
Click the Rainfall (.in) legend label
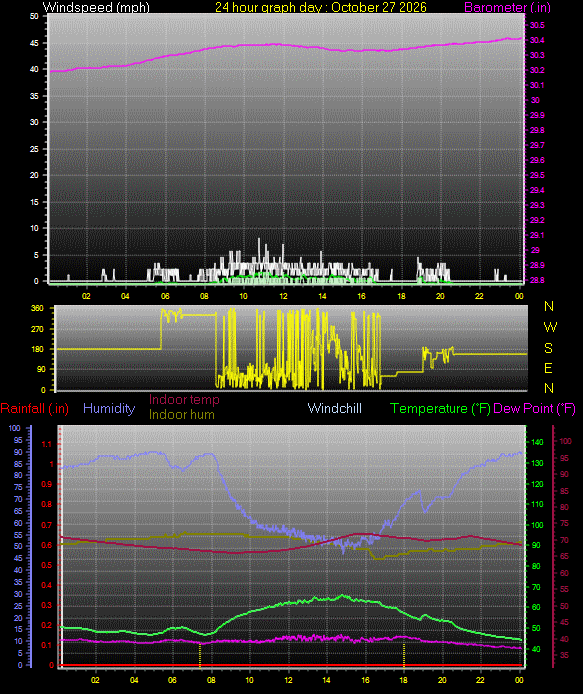click(x=35, y=408)
